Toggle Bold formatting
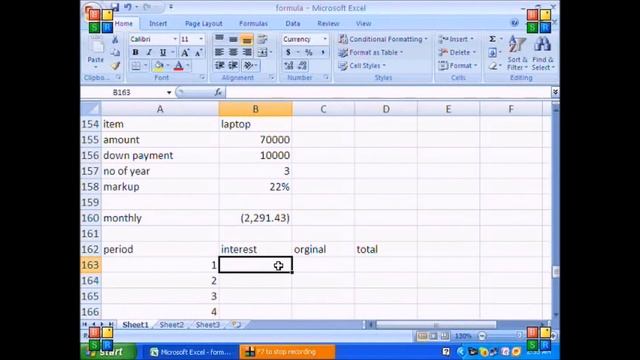The width and height of the screenshot is (640, 360). coord(136,53)
